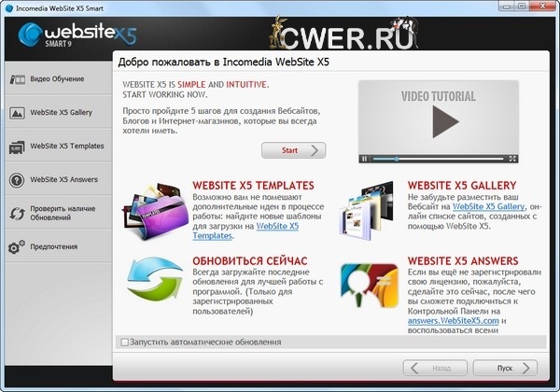
Task: Enable Запустить автоматические обновления checkbox
Action: pos(125,342)
